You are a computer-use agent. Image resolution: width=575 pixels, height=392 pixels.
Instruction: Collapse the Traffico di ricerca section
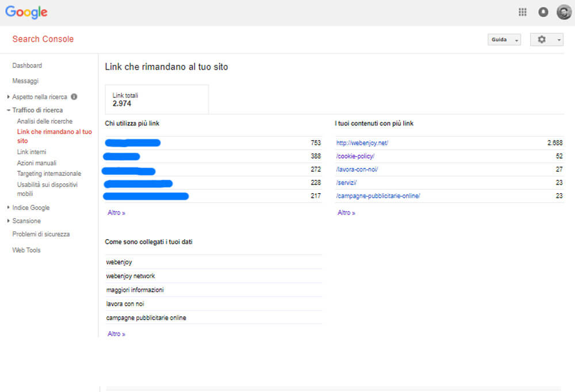click(9, 110)
